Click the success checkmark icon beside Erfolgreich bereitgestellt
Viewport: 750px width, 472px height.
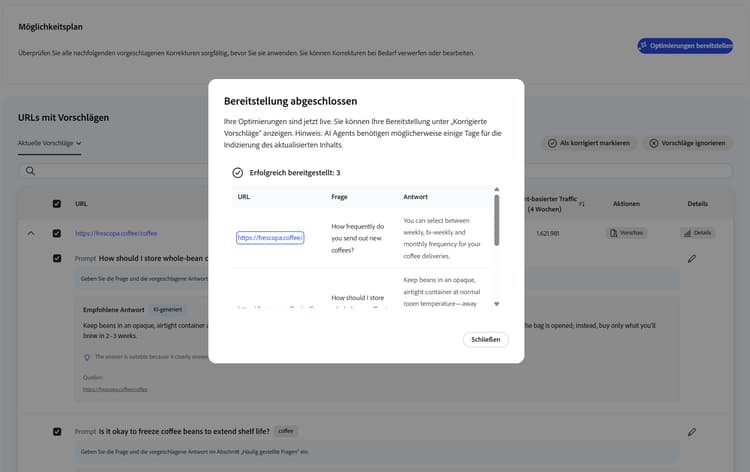(x=238, y=173)
